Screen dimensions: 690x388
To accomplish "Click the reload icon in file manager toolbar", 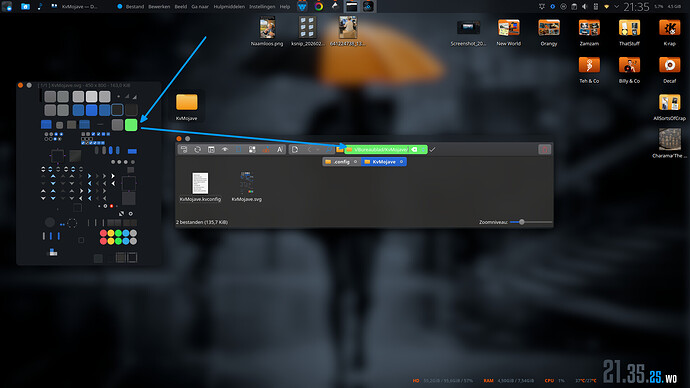I will pos(198,150).
